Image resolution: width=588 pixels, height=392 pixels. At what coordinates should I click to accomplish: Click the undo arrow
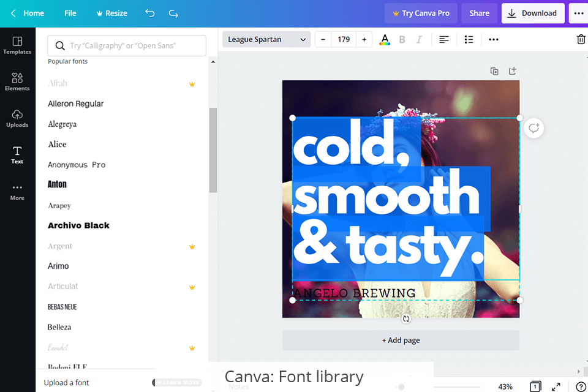pyautogui.click(x=149, y=13)
